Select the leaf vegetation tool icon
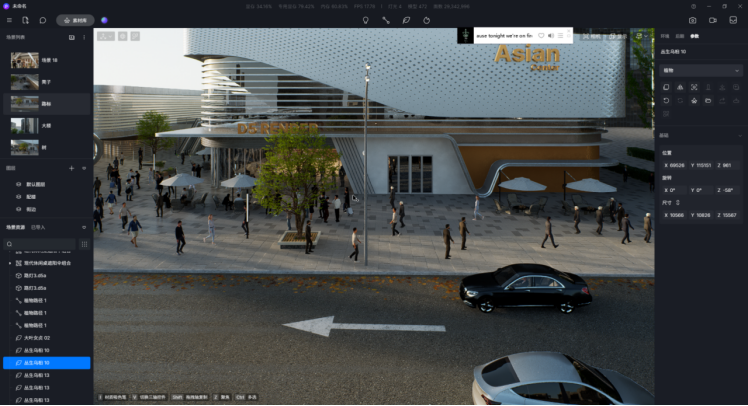Viewport: 748px width, 406px height. pyautogui.click(x=406, y=19)
